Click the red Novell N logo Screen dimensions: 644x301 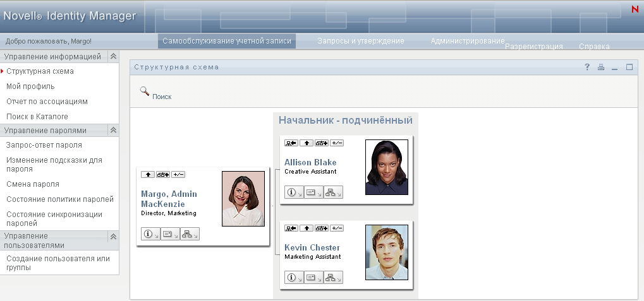click(x=635, y=9)
